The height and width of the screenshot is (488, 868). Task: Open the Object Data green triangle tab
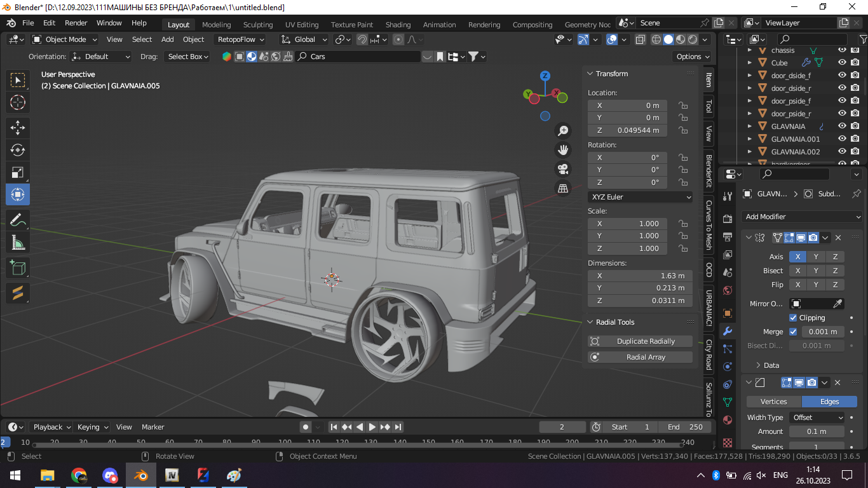[x=728, y=402]
